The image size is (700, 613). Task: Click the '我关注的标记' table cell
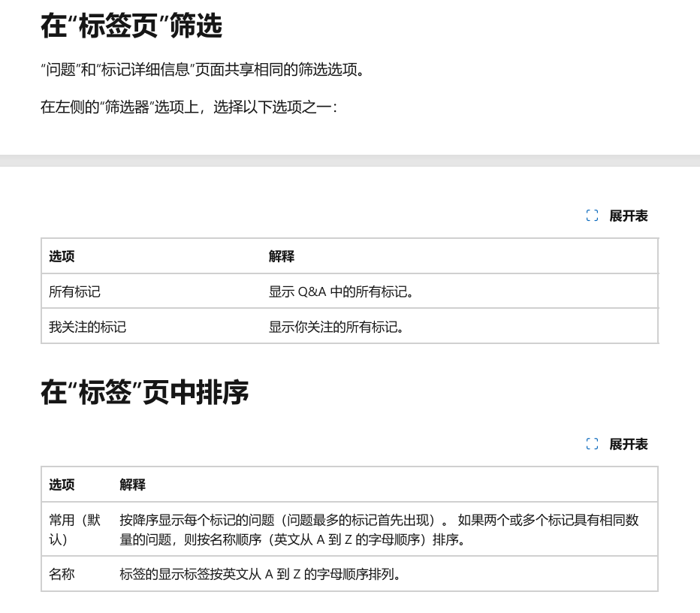pos(152,326)
